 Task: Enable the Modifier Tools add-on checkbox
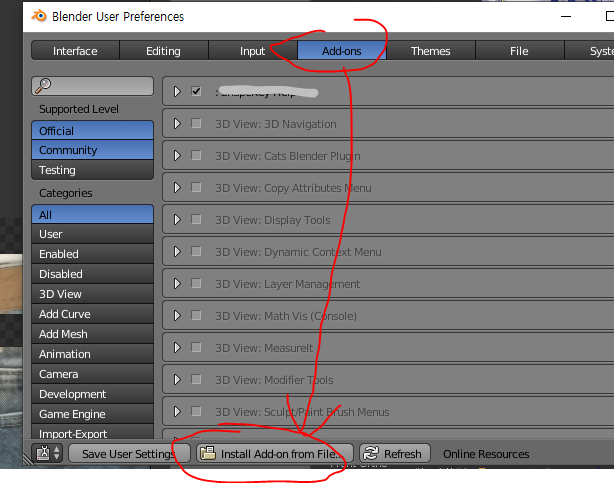[196, 380]
